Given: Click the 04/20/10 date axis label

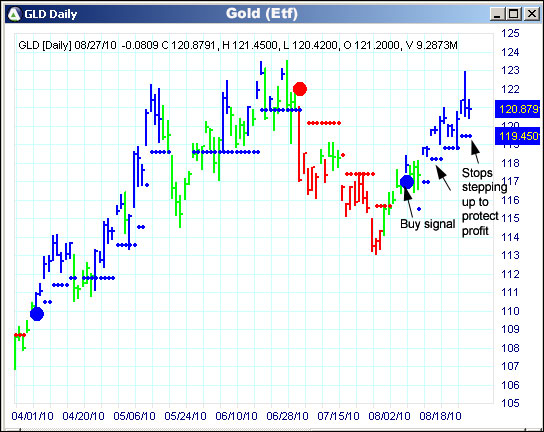Looking at the screenshot, I should point(83,416).
